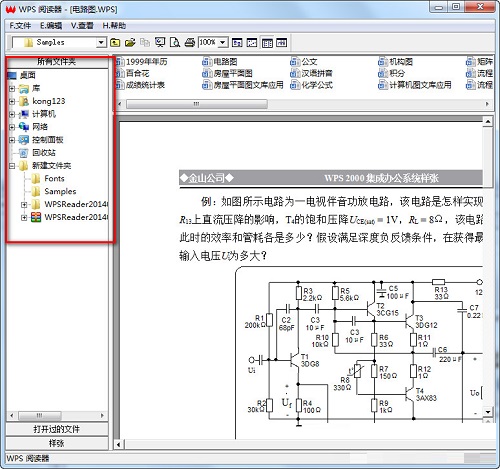Open 成绩统计表 file
This screenshot has height=469, width=500.
(145, 85)
